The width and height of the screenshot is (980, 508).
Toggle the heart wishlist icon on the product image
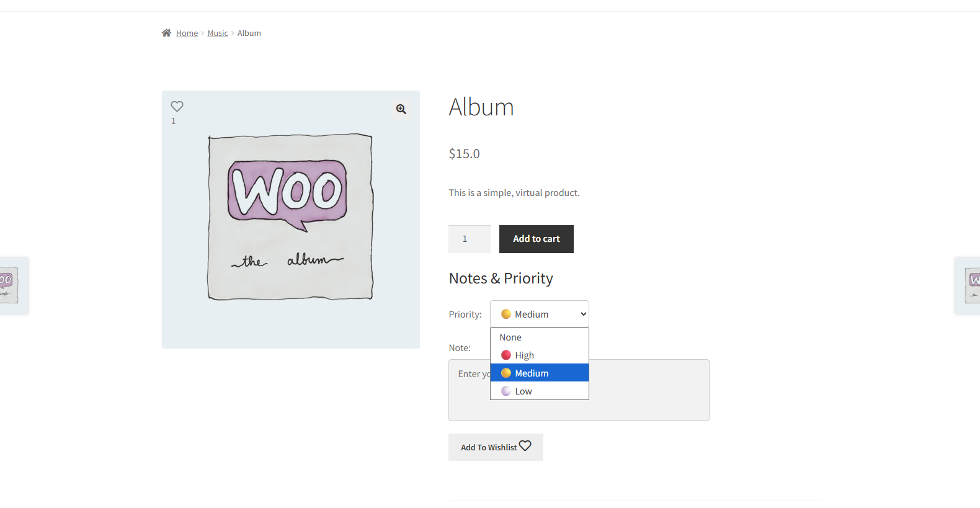pos(177,107)
